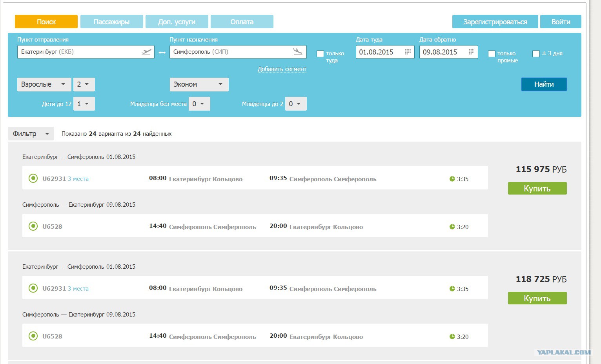Select U62931 flight radio in 118 725 option

[33, 288]
